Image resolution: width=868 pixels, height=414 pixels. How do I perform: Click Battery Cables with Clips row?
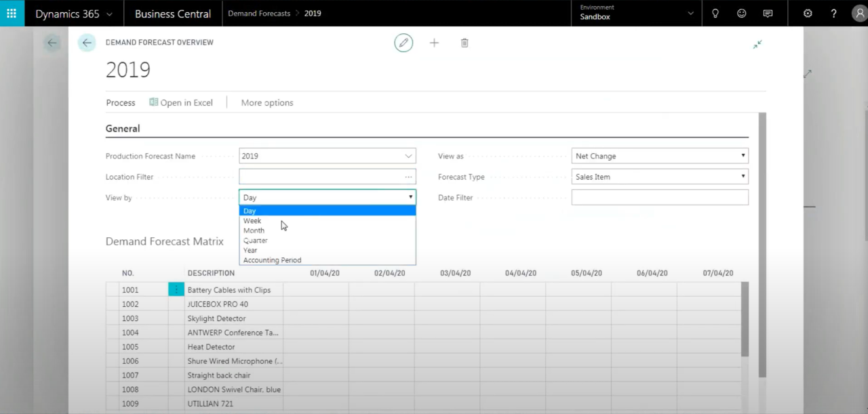tap(423, 289)
